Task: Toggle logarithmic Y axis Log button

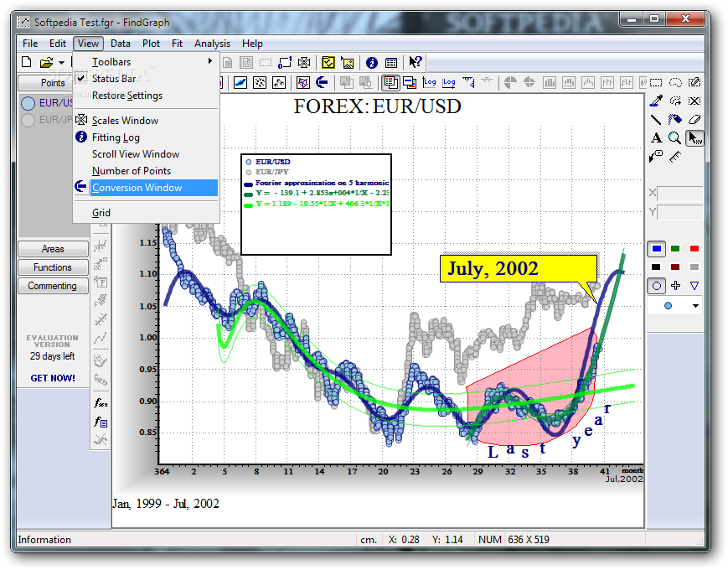Action: pyautogui.click(x=430, y=83)
